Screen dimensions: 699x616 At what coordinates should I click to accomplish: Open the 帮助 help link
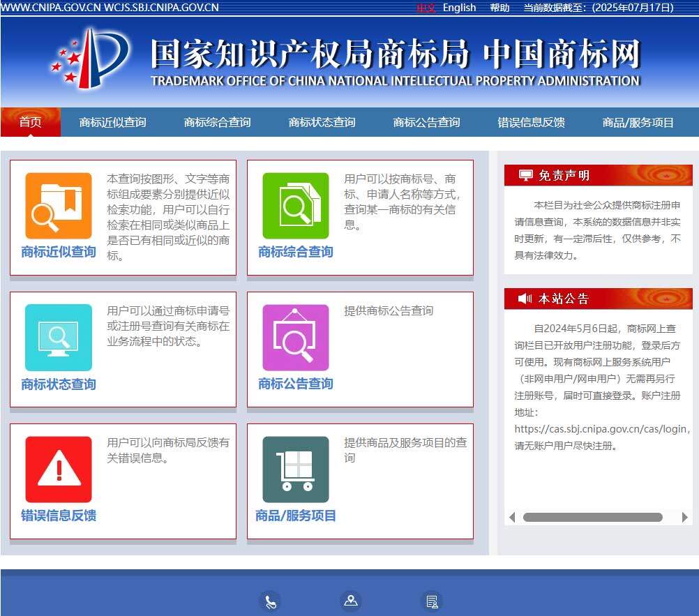(x=499, y=8)
